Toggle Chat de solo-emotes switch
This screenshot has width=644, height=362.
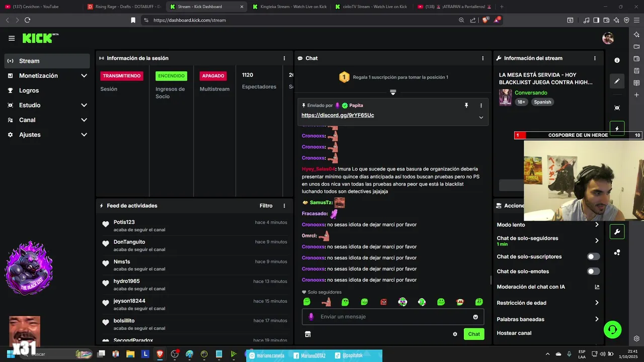tap(594, 271)
